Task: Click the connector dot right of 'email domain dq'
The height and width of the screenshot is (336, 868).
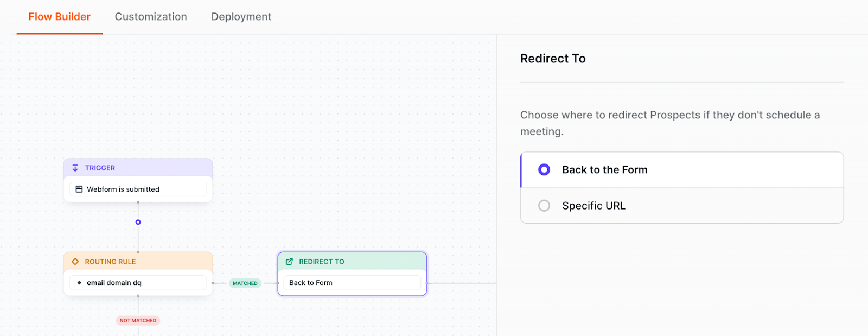Action: [213, 283]
